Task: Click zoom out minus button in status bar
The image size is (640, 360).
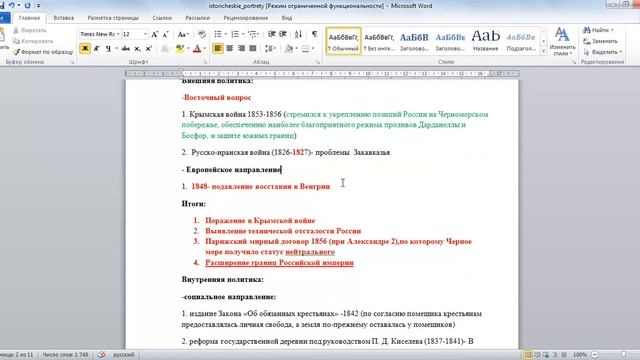Action: coord(595,355)
